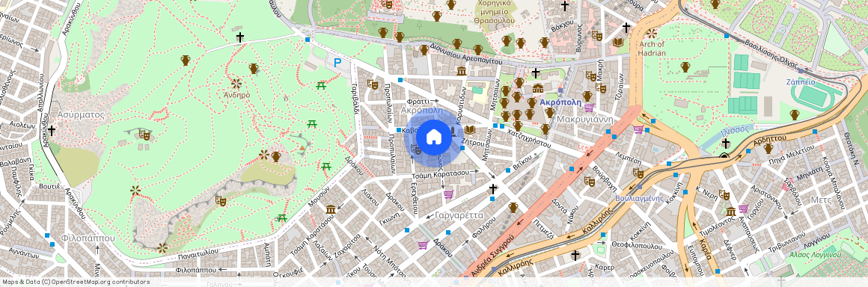Image resolution: width=868 pixels, height=287 pixels.
Task: Click the Arch of Hadrian label
Action: click(x=652, y=49)
